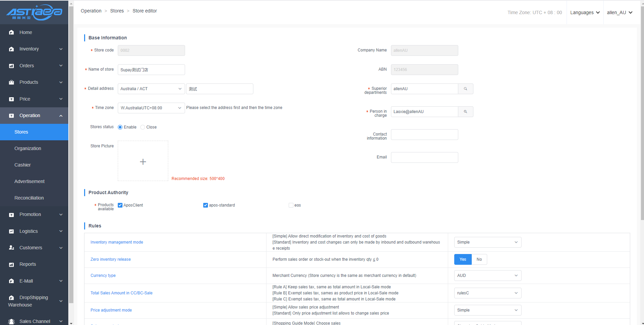
Task: Click the Inventory icon in sidebar
Action: tap(11, 49)
